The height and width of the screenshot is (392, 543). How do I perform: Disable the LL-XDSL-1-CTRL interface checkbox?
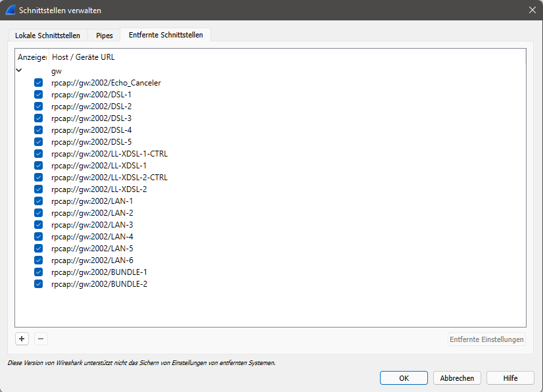coord(38,154)
